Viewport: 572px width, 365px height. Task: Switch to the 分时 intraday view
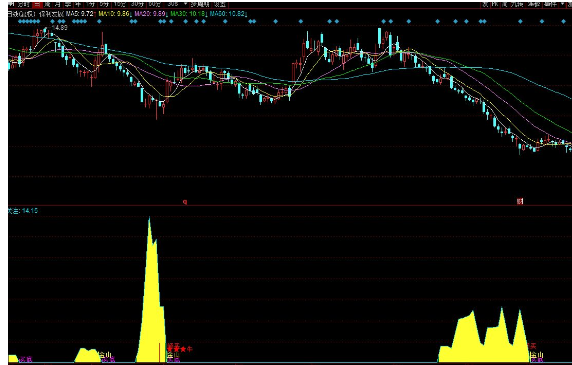click(x=23, y=4)
